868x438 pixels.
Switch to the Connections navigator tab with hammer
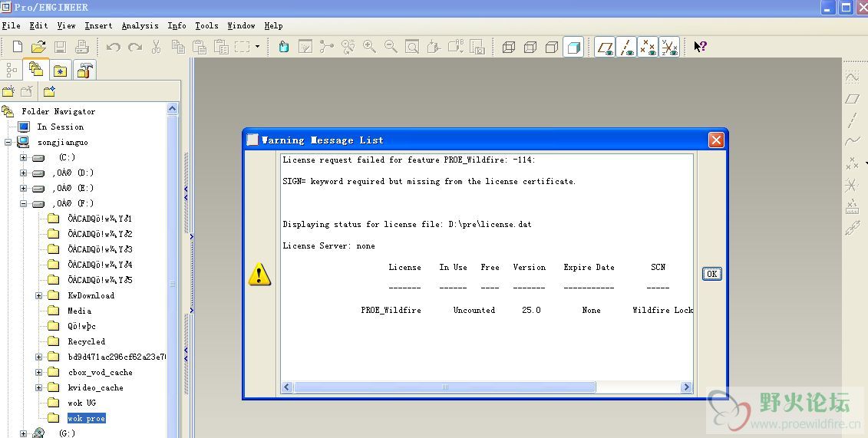click(x=84, y=71)
